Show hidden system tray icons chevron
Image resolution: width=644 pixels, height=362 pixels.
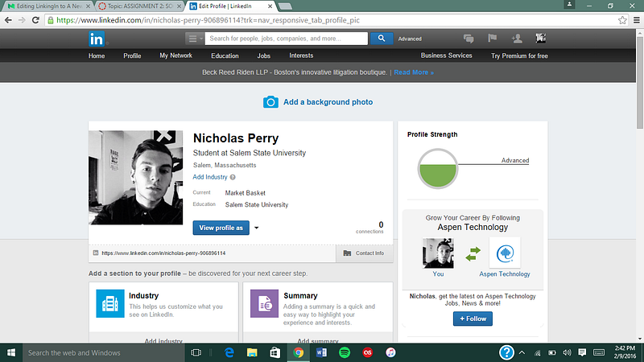tap(522, 352)
